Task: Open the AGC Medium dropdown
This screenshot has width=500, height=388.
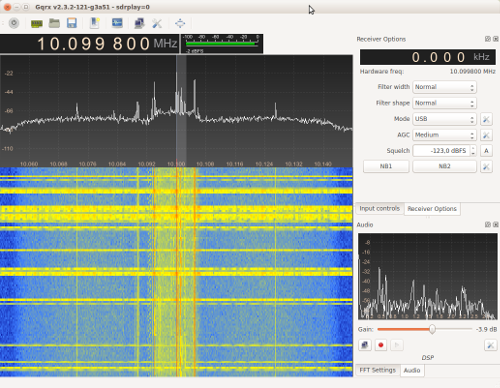Action: pyautogui.click(x=444, y=135)
